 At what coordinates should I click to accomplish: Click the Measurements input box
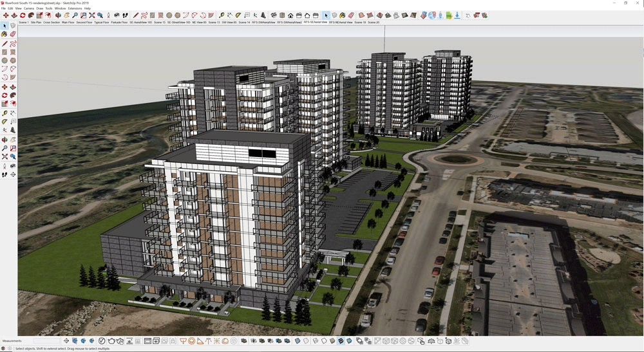(x=47, y=340)
